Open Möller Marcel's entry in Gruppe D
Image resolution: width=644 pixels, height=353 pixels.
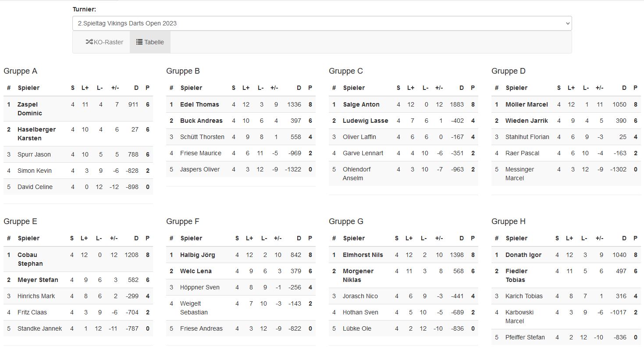click(x=527, y=104)
